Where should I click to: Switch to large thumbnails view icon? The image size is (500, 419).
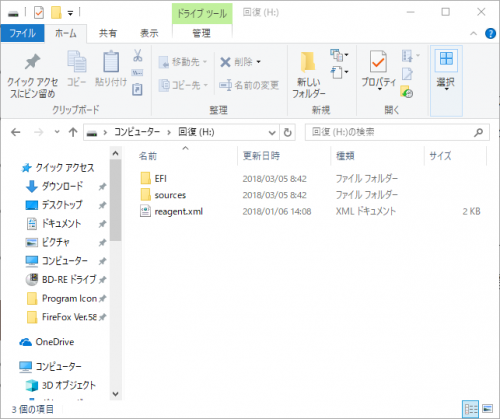[x=487, y=408]
